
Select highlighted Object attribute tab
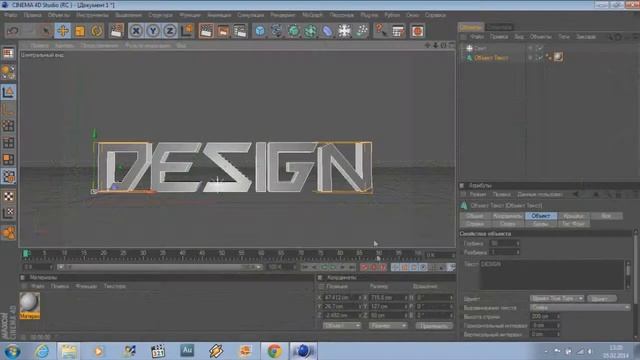click(x=541, y=216)
